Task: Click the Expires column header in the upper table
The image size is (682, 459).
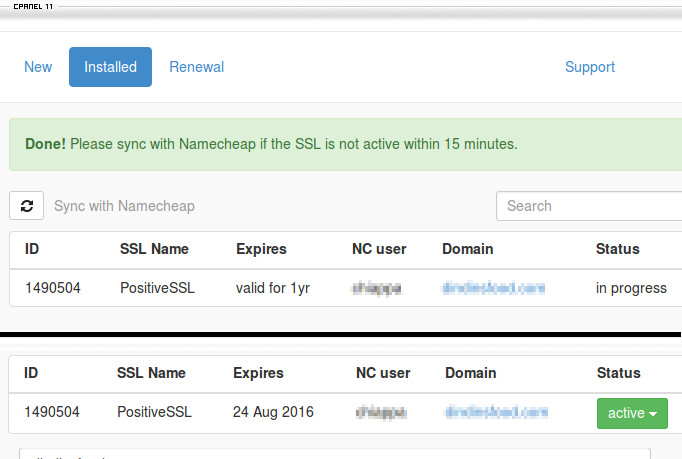Action: [x=261, y=249]
